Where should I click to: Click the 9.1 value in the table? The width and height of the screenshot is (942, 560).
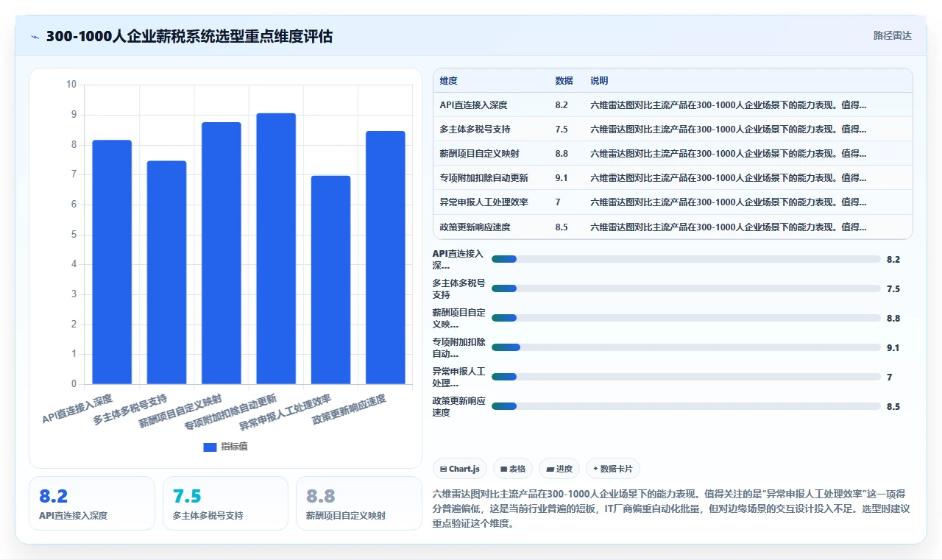[x=562, y=178]
